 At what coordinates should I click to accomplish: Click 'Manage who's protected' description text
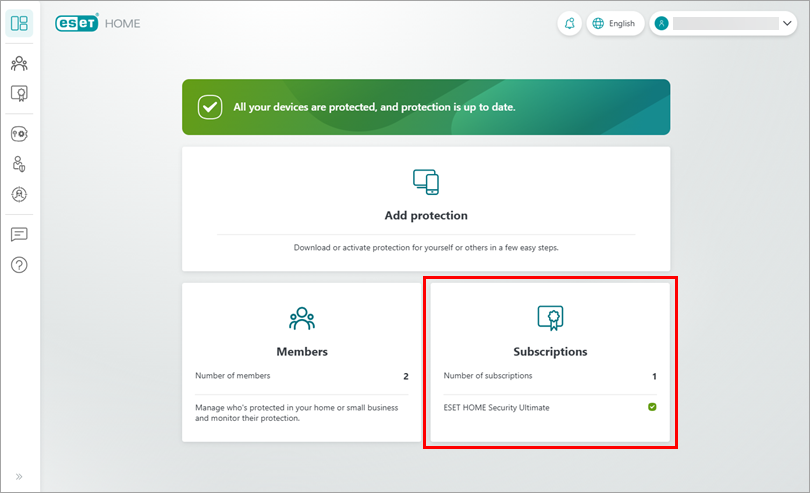(x=297, y=413)
